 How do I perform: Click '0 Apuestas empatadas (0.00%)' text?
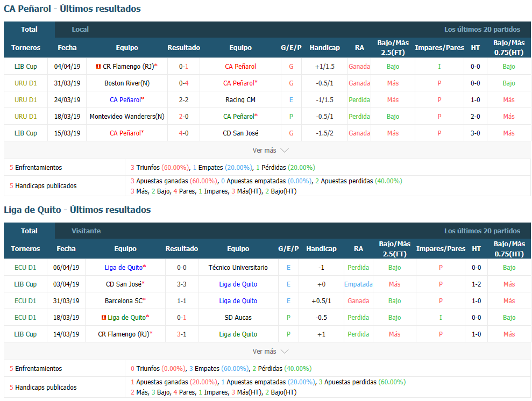pos(266,181)
